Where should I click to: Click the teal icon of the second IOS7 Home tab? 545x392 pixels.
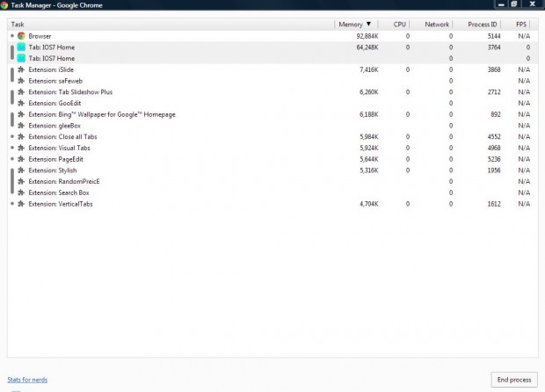[21, 58]
